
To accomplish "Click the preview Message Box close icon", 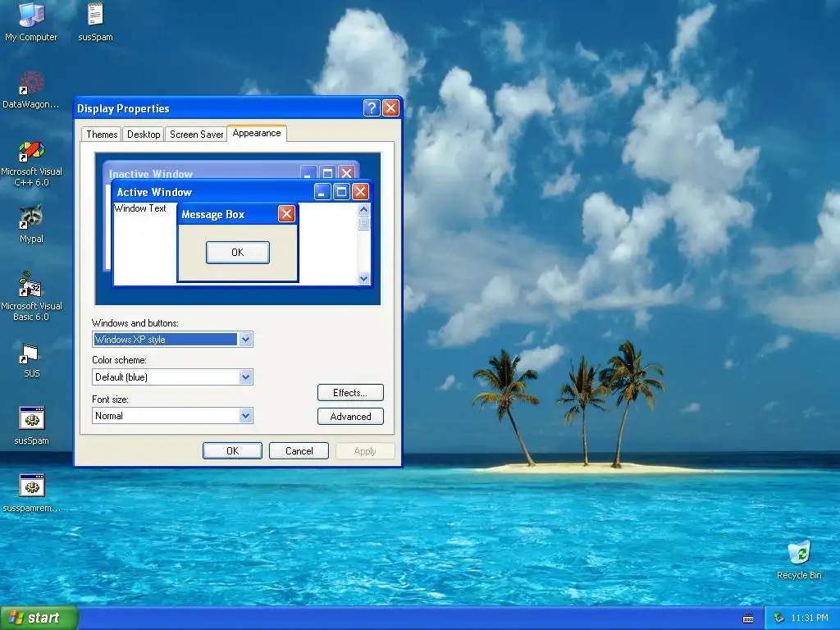I will pos(286,214).
